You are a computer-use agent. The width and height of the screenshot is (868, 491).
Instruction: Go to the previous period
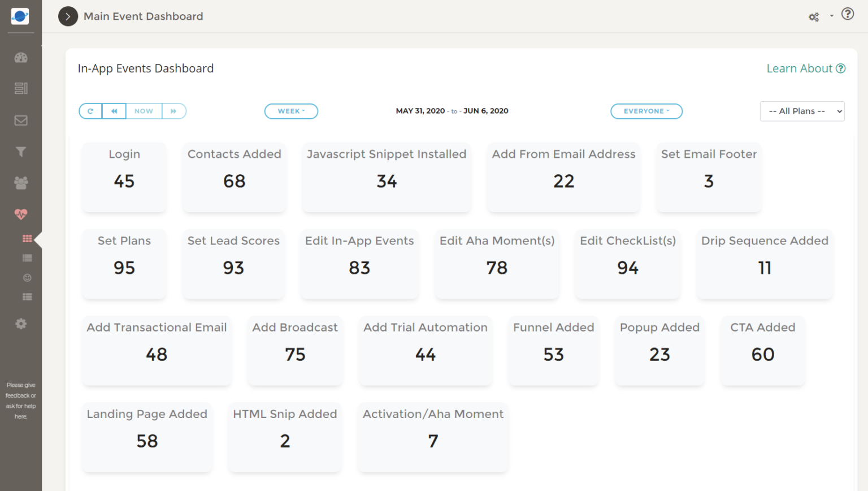click(114, 111)
